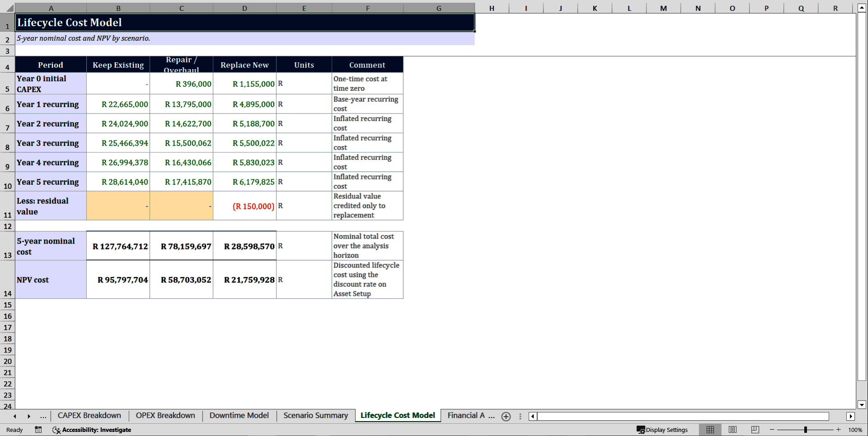The image size is (868, 436).
Task: Show hidden sheet tabs ellipsis
Action: coord(43,416)
